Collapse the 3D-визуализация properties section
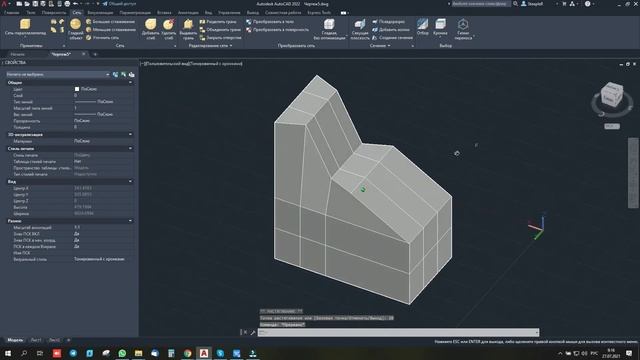 click(x=131, y=134)
